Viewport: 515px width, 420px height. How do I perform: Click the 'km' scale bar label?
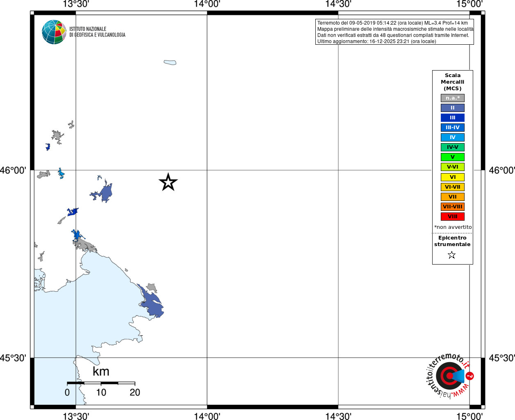pyautogui.click(x=101, y=372)
